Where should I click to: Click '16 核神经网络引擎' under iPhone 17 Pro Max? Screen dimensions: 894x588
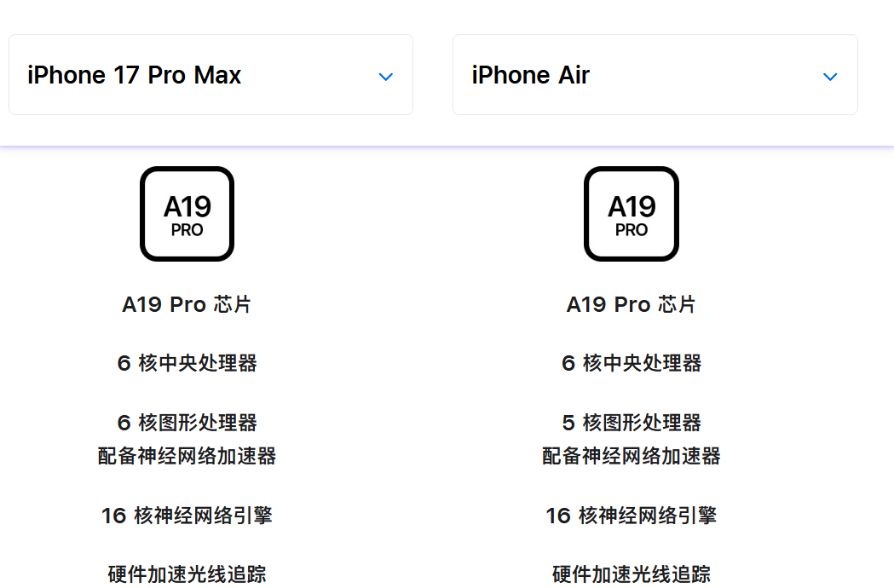click(x=187, y=516)
